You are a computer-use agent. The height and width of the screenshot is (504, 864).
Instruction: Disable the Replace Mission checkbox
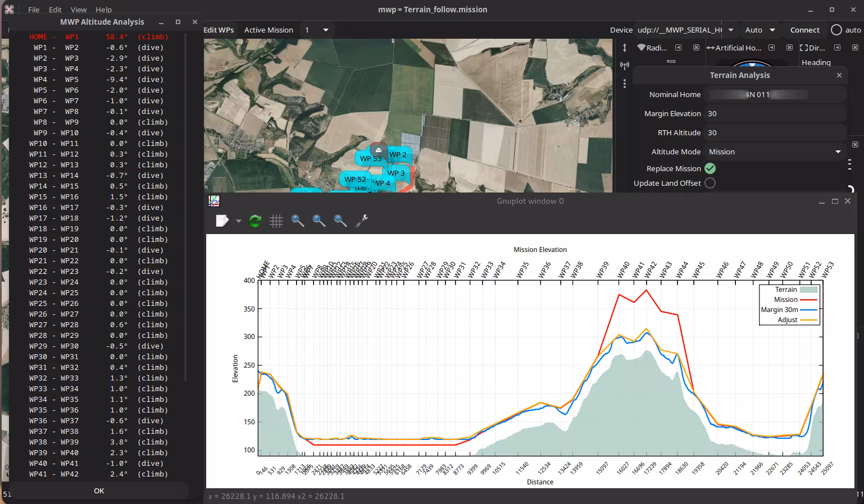(710, 168)
